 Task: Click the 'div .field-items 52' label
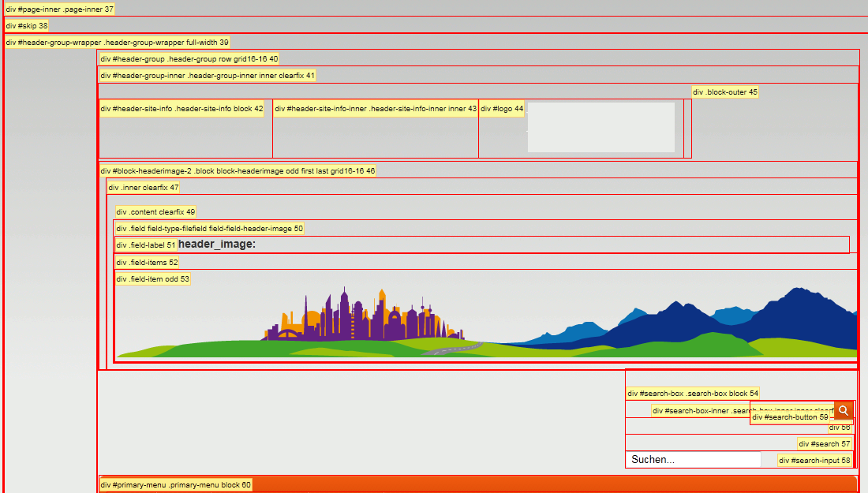[x=147, y=263]
